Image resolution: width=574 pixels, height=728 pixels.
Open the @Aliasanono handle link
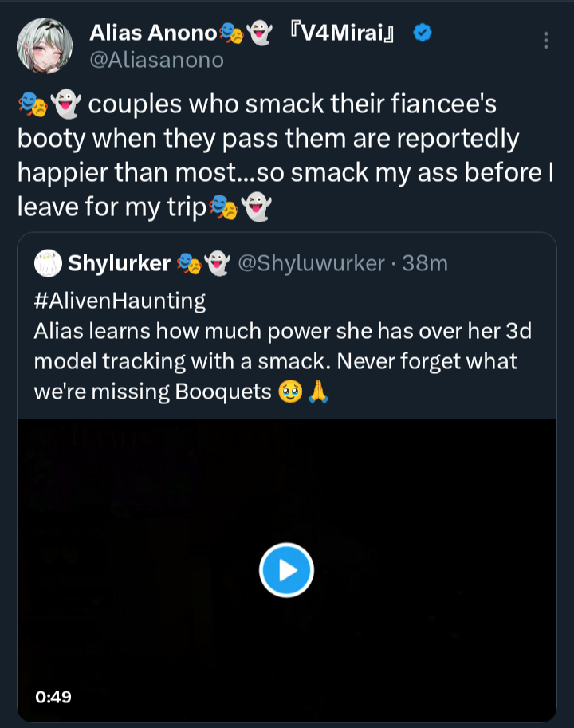(x=156, y=60)
